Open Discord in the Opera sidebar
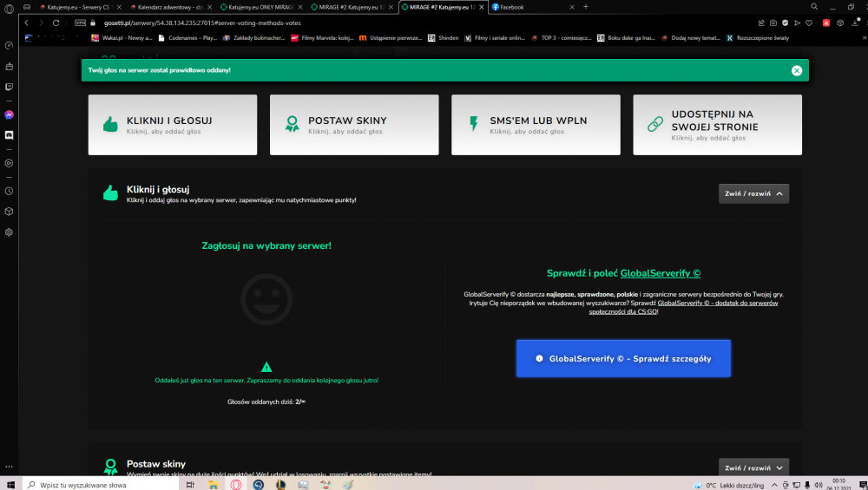This screenshot has width=868, height=490. (x=9, y=135)
